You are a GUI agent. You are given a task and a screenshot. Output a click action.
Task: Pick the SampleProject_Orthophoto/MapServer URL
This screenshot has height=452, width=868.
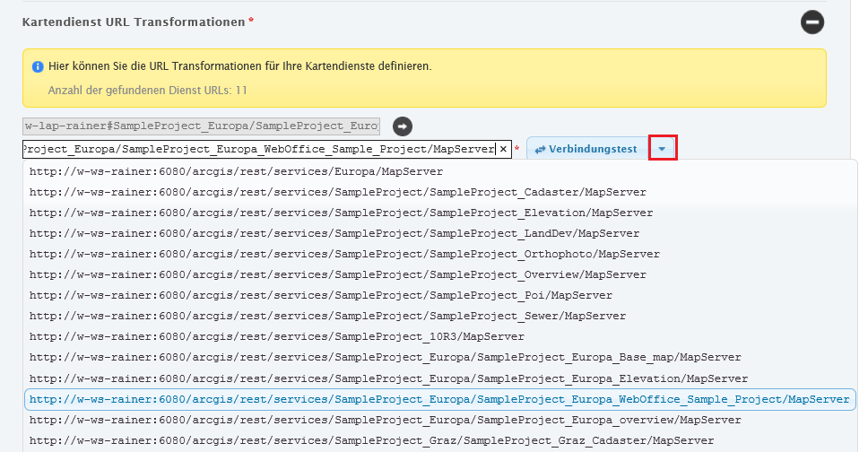(x=440, y=255)
